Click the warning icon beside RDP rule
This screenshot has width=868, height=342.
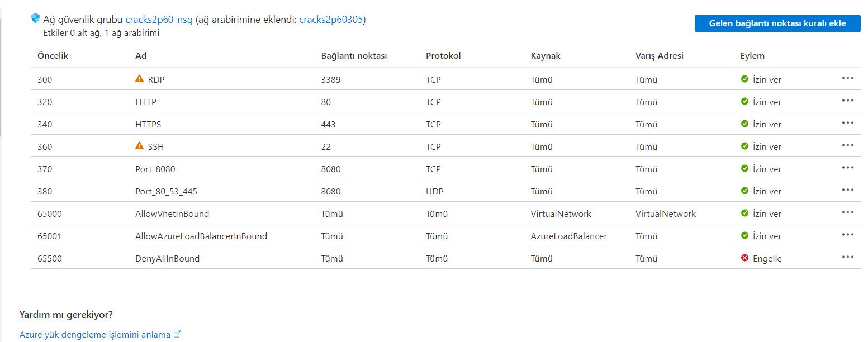pos(140,79)
